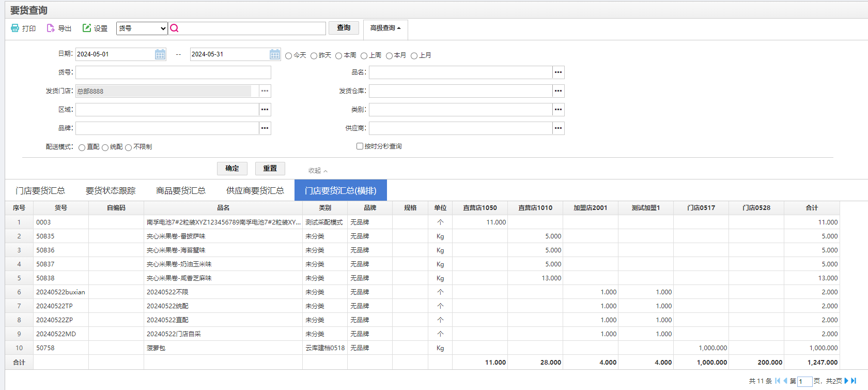The width and height of the screenshot is (868, 390).
Task: Switch to 供应商要货汇总 tab
Action: pyautogui.click(x=255, y=191)
